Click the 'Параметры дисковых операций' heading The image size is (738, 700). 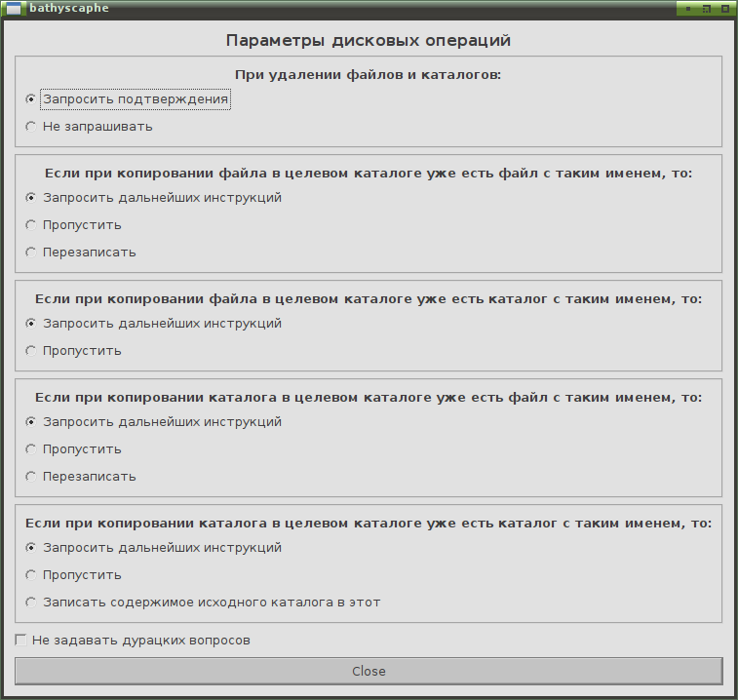[x=369, y=41]
